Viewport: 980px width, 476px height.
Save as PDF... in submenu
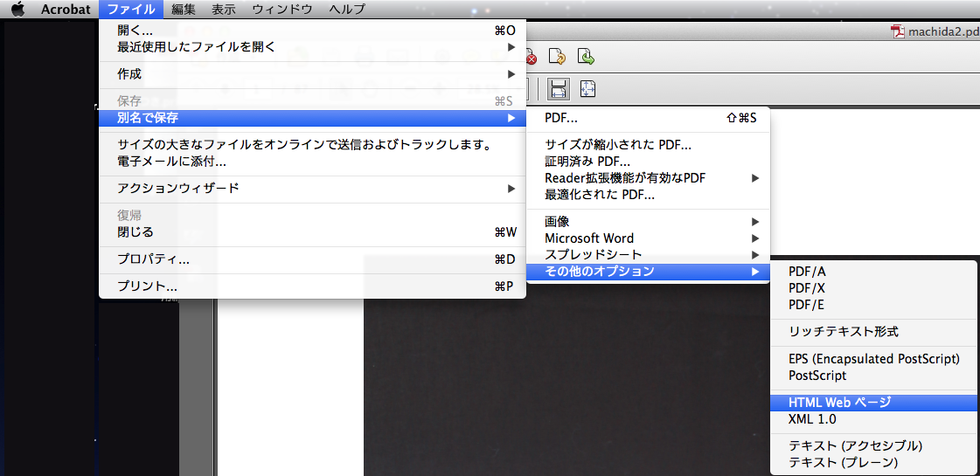[648, 117]
